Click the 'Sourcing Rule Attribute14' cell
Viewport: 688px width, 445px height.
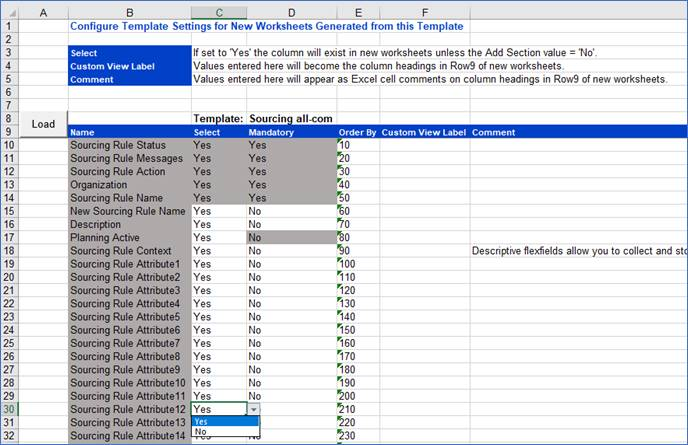pyautogui.click(x=130, y=436)
